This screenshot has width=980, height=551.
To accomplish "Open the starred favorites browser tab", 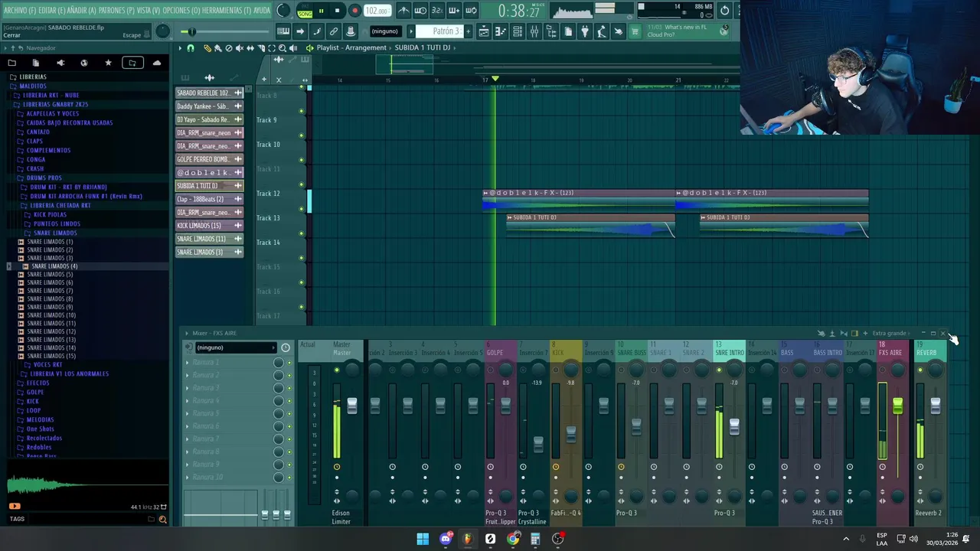I will (108, 63).
